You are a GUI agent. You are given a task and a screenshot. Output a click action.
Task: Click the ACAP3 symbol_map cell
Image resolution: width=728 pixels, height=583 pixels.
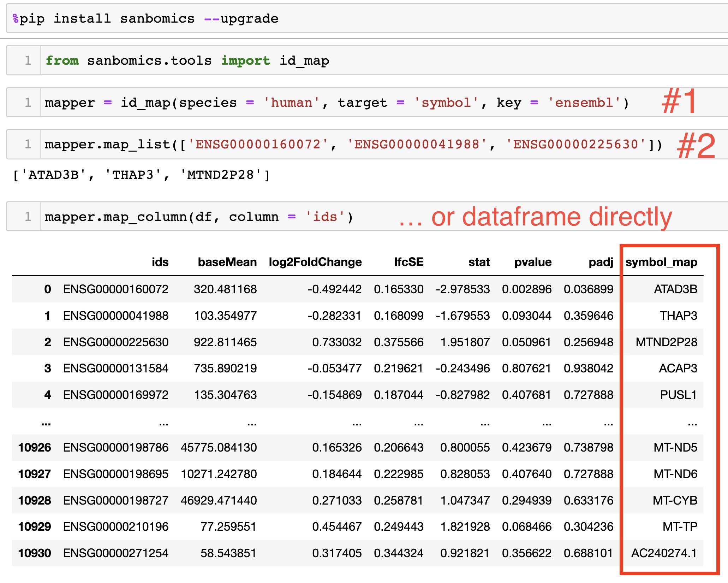pos(678,368)
